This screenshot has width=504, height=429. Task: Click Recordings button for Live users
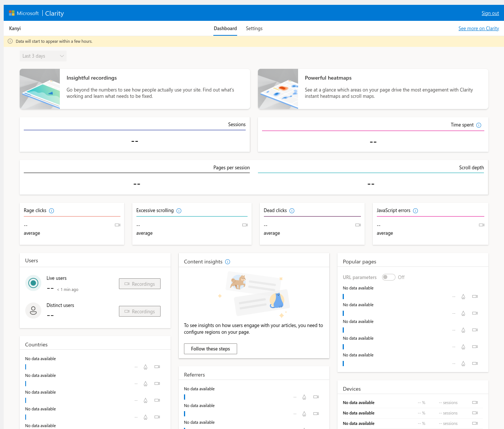point(140,284)
